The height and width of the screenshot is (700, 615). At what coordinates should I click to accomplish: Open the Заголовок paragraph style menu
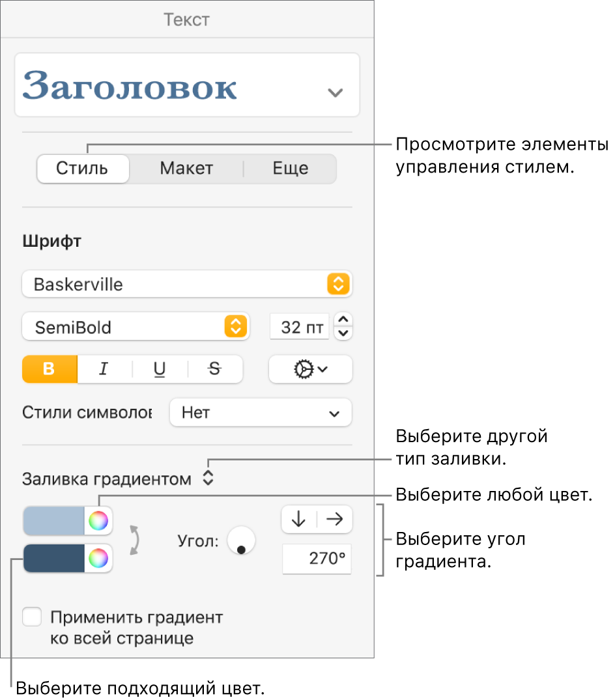187,85
